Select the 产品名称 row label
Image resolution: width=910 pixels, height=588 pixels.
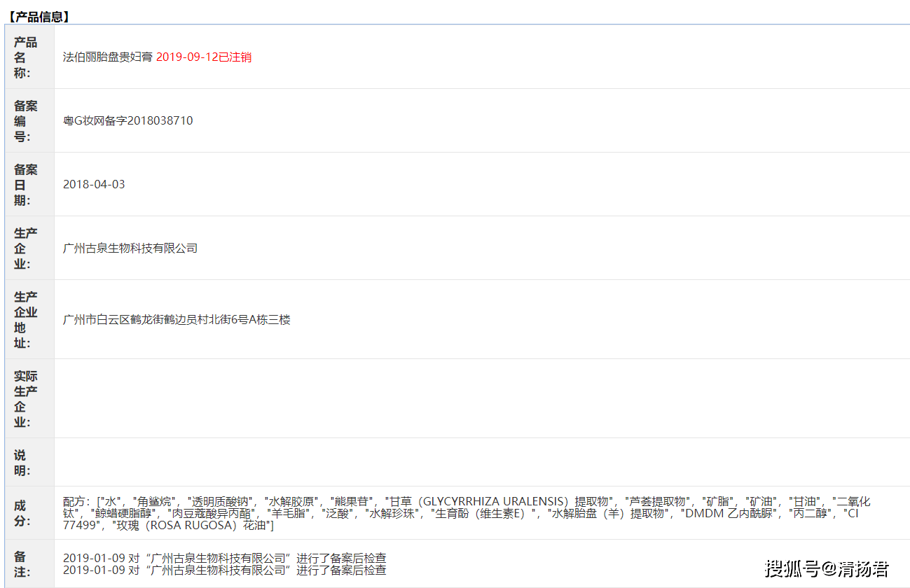tap(26, 57)
